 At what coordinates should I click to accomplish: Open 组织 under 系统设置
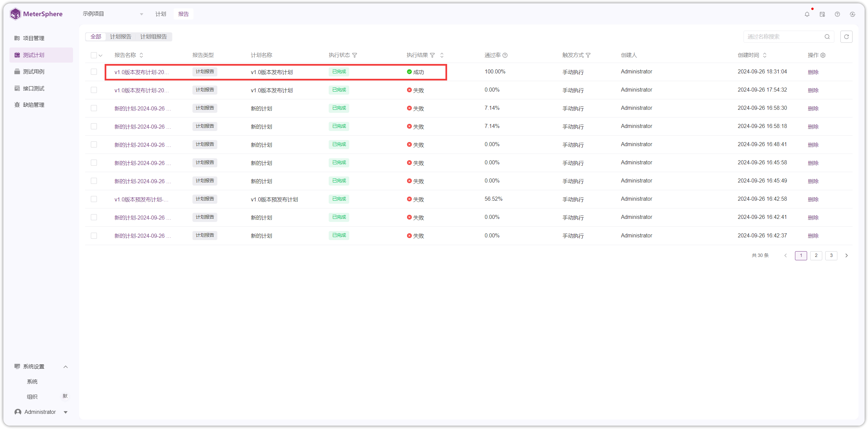(x=32, y=397)
